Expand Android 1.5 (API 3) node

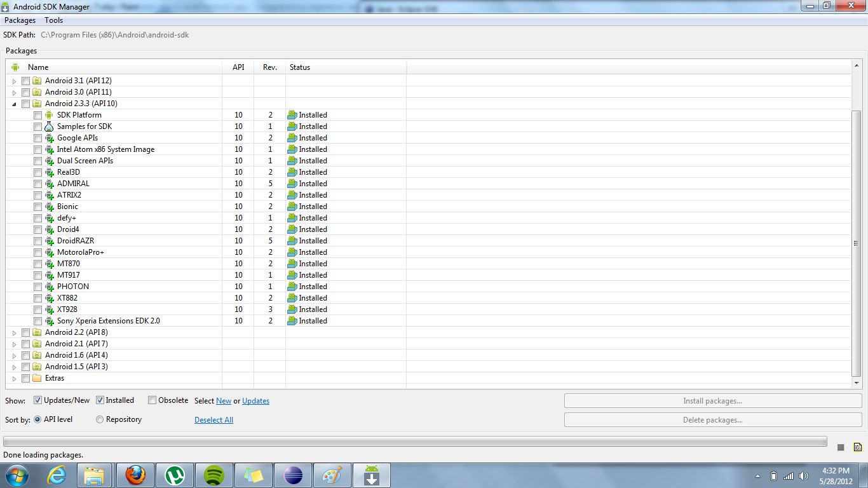pos(15,367)
